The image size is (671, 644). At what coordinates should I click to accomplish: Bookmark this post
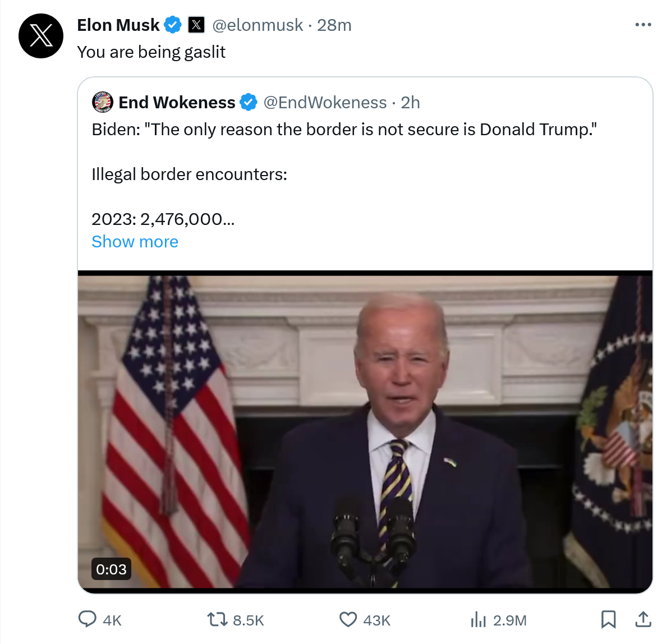608,619
